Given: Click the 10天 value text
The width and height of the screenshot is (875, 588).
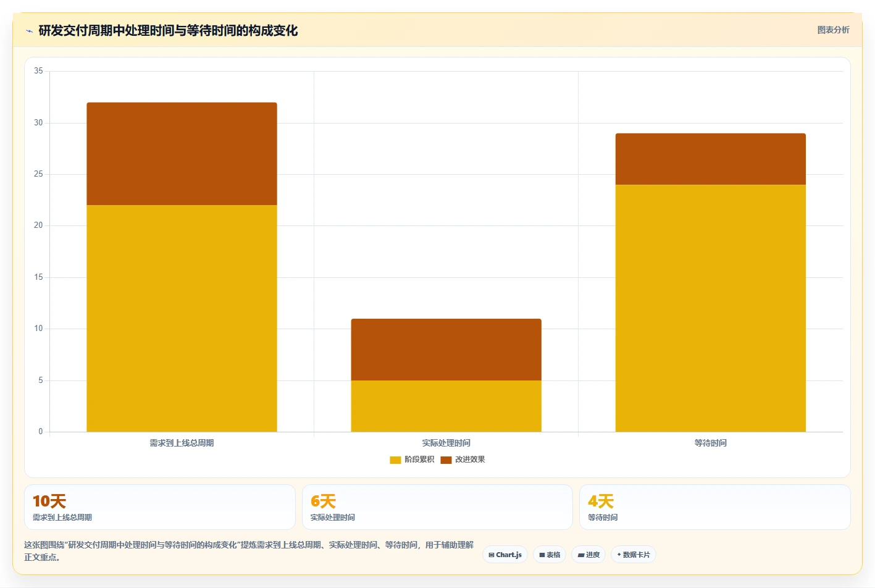Looking at the screenshot, I should [x=49, y=501].
